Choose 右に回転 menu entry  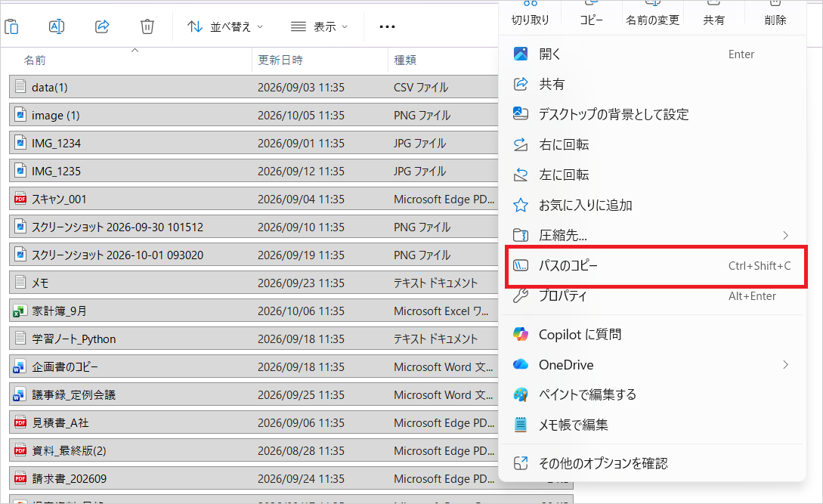652,144
